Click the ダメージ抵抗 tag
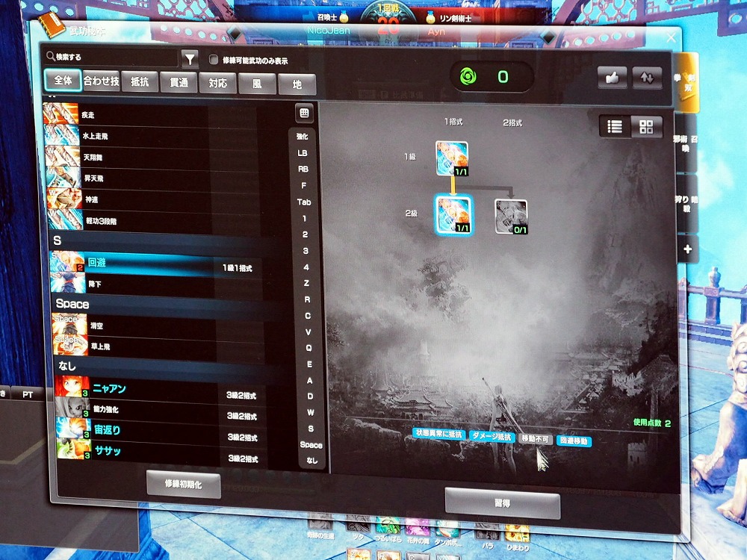 [492, 437]
